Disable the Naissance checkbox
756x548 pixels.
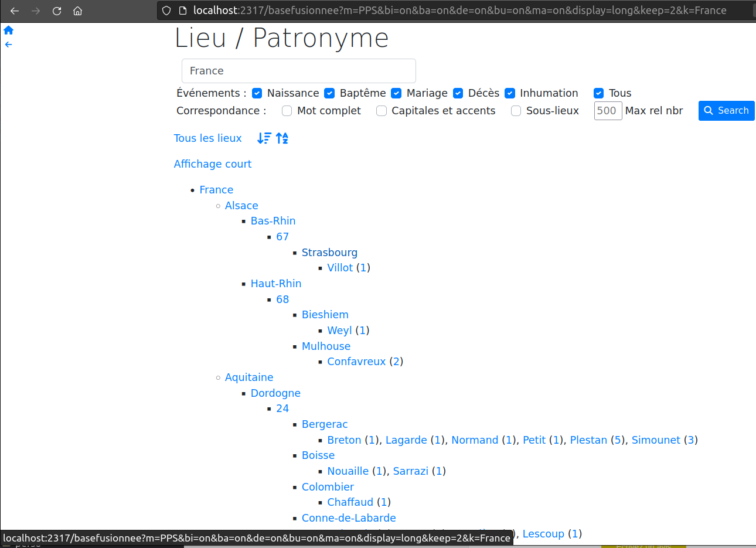pos(257,93)
